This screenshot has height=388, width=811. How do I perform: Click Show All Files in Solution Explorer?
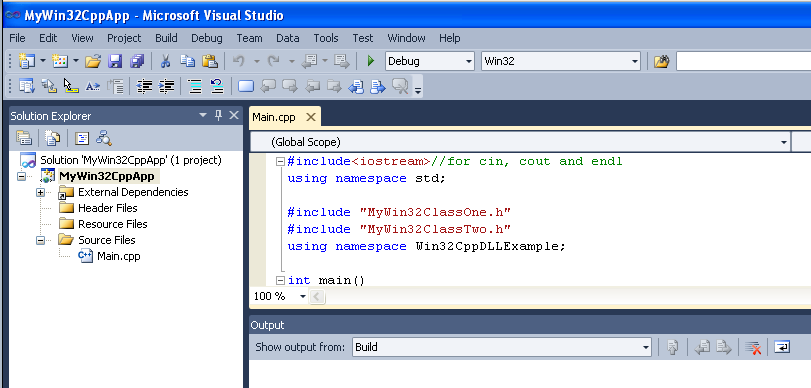tap(52, 138)
